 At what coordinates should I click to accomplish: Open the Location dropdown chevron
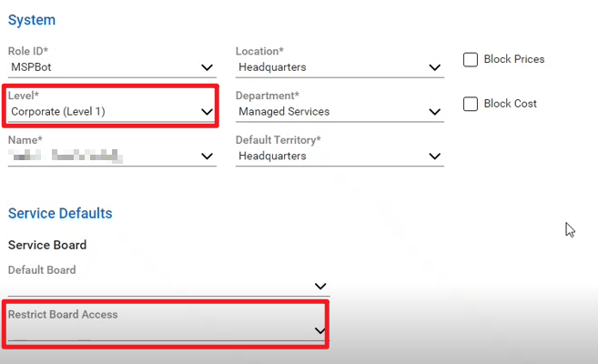point(434,67)
